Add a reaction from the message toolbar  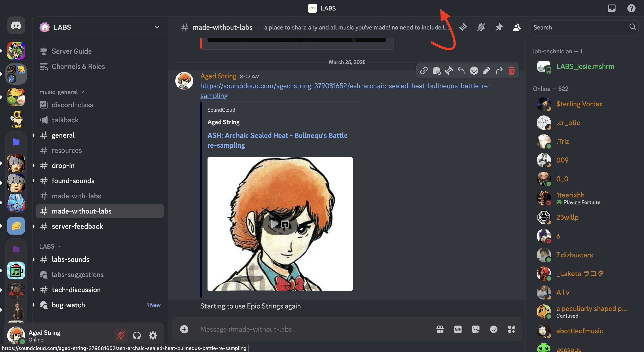pos(474,71)
